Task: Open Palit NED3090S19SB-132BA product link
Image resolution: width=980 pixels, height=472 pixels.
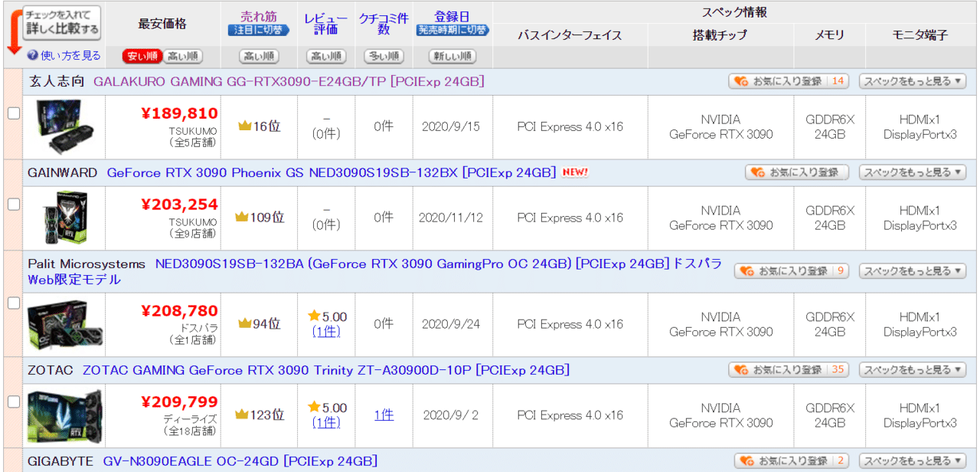Action: point(375,271)
